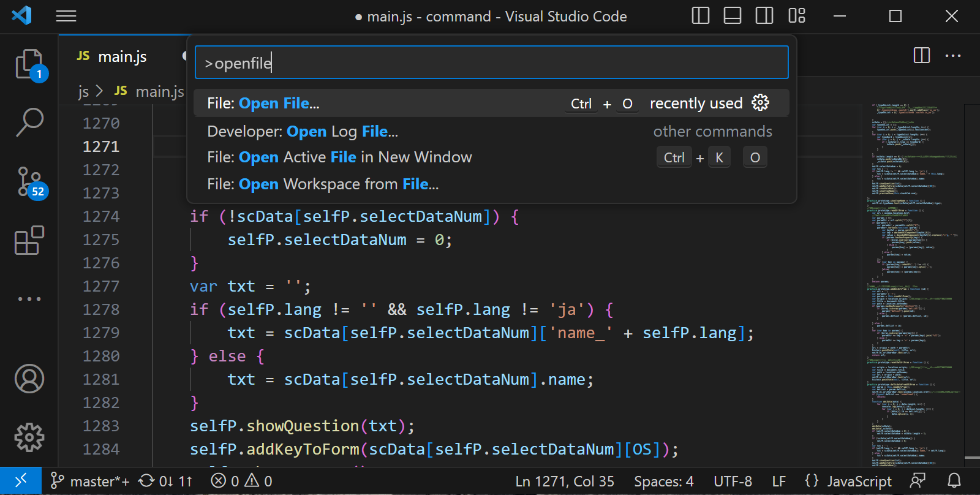
Task: Click 'selfP.addKeyToForm' code line
Action: point(434,449)
